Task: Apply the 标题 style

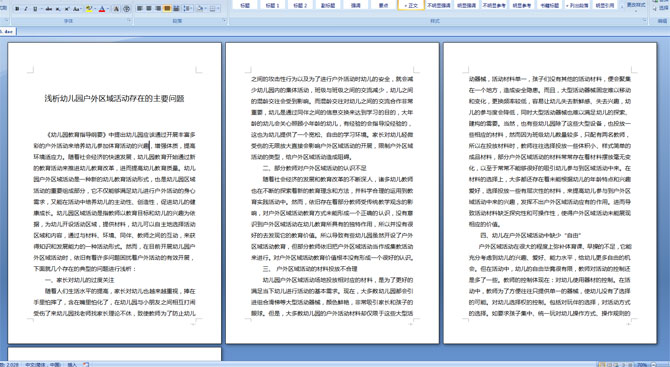Action: pos(245,5)
